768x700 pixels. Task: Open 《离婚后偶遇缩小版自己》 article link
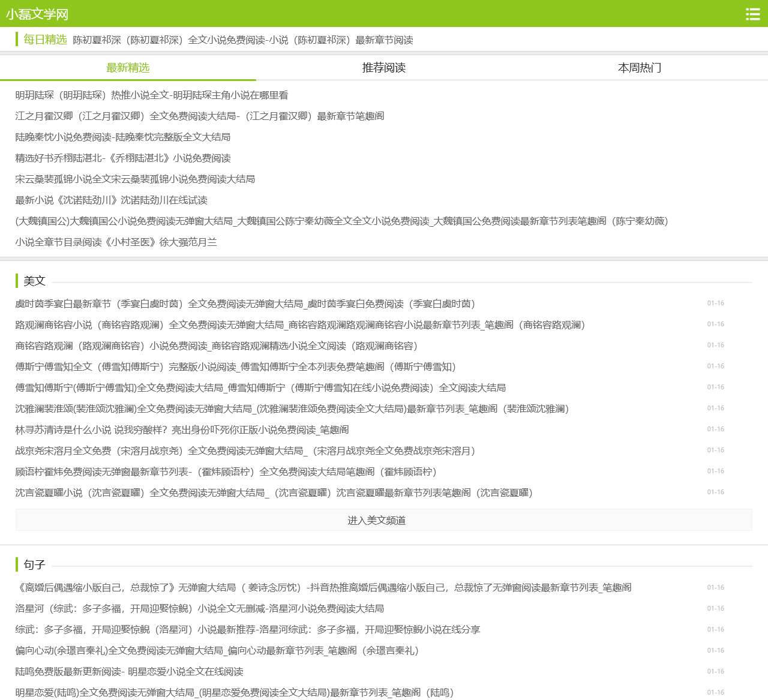point(323,588)
